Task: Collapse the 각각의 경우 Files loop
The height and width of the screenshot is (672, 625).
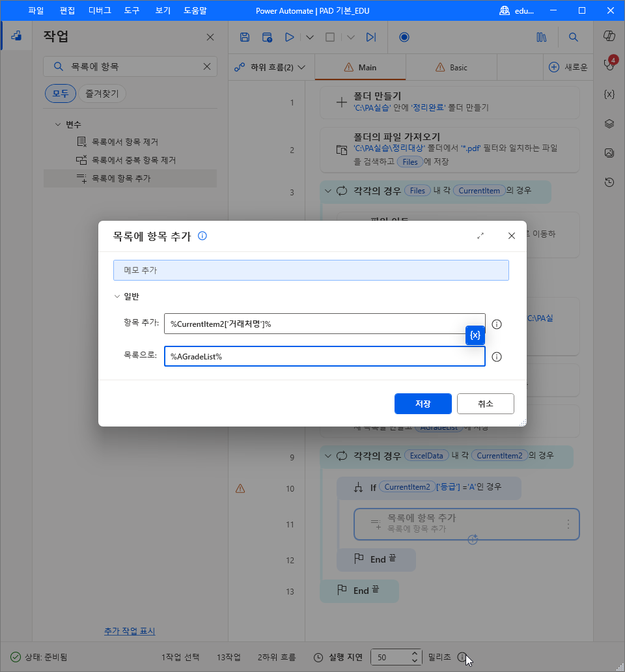Action: [x=328, y=191]
